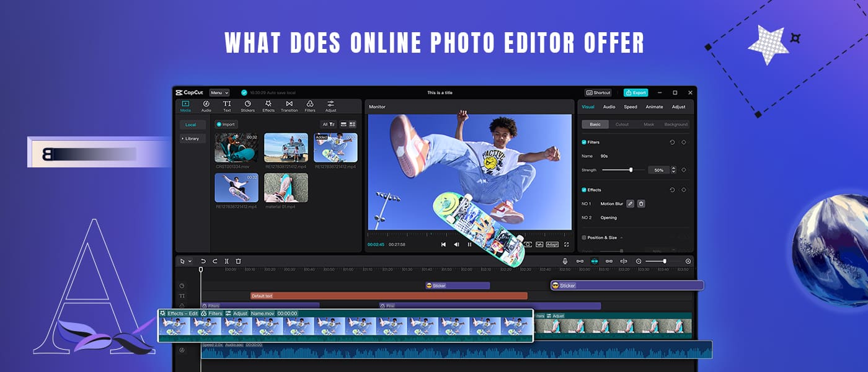Switch to the Audio properties tab
The width and height of the screenshot is (868, 372).
coord(609,107)
